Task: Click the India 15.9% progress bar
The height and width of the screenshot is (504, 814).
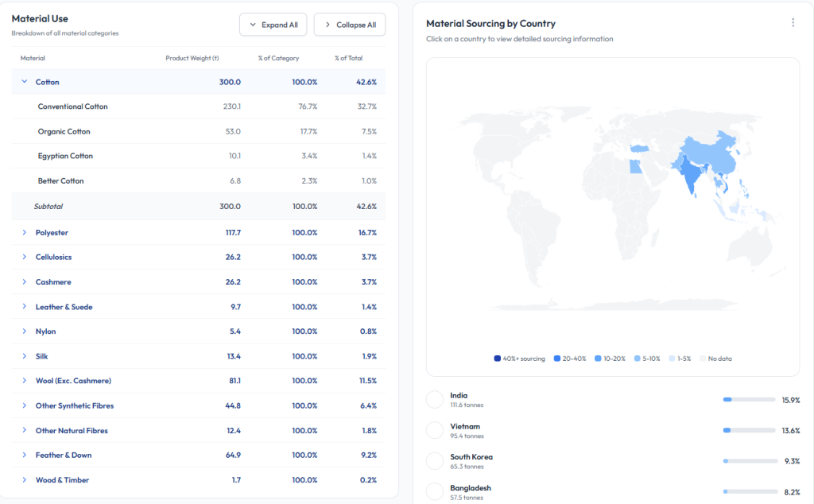Action: [749, 400]
